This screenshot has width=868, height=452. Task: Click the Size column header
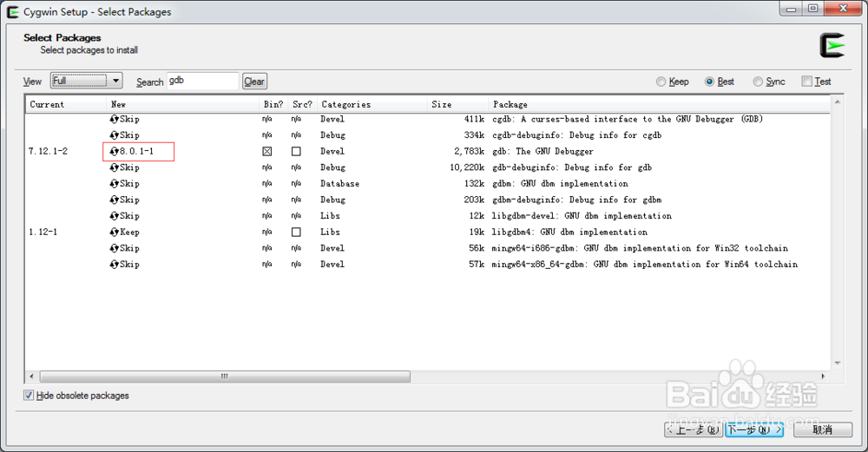click(x=457, y=104)
